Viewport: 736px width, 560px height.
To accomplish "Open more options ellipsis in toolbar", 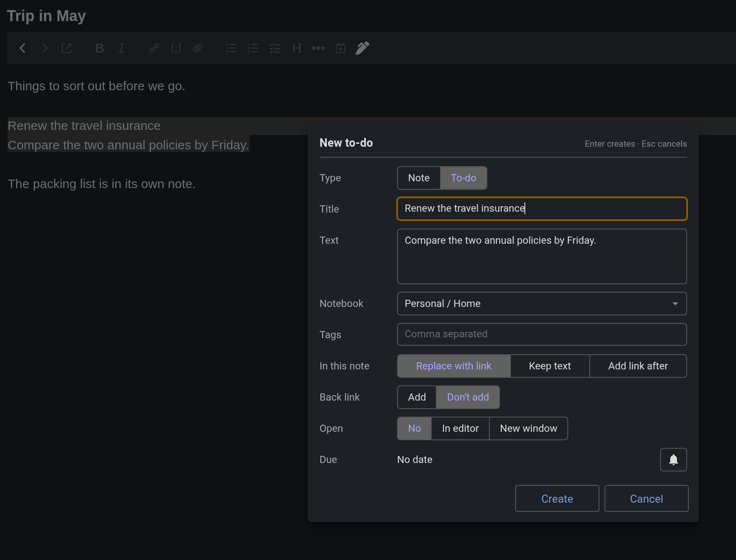I will click(319, 48).
